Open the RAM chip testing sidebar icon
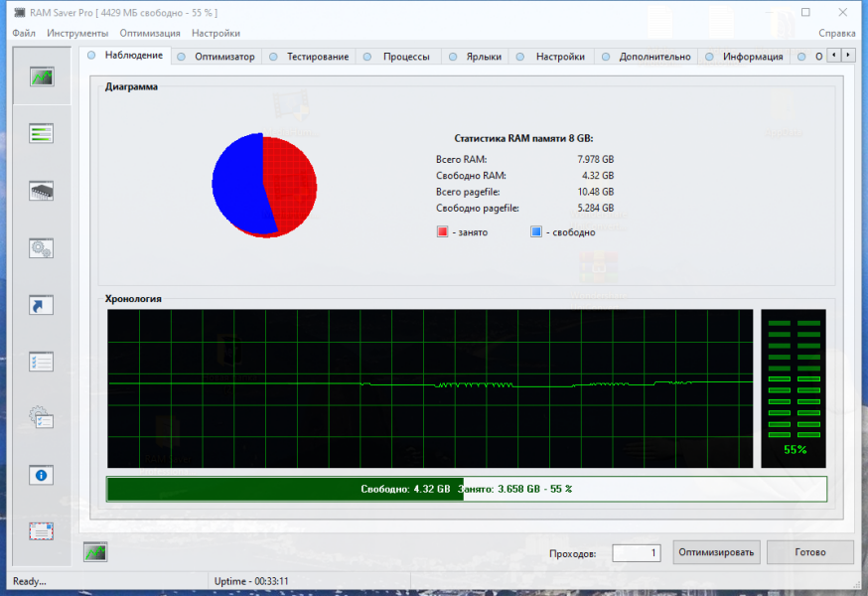 [x=42, y=191]
